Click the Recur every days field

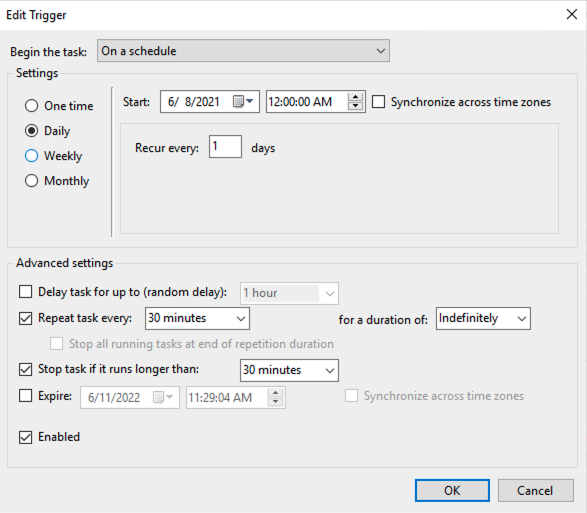(225, 146)
